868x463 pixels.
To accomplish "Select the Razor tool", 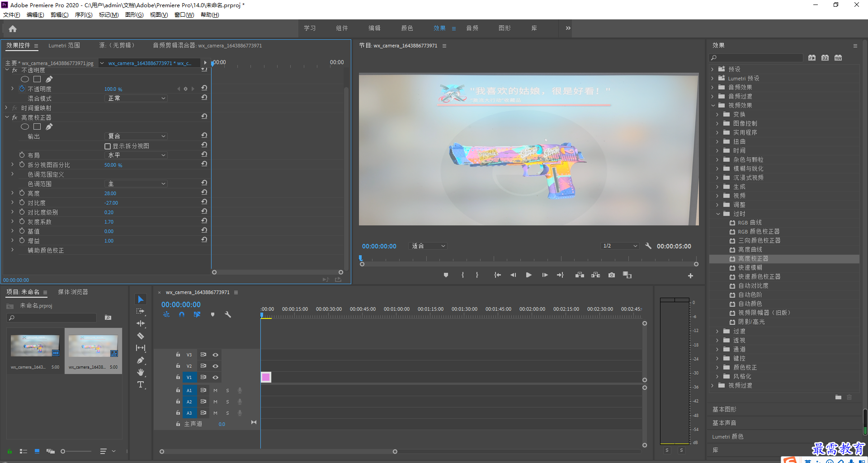I will pyautogui.click(x=141, y=336).
